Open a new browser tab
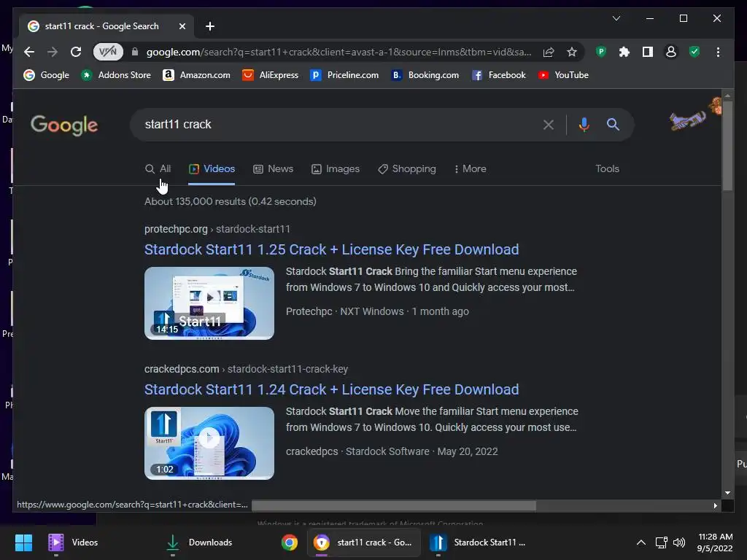This screenshot has width=747, height=560. (210, 26)
